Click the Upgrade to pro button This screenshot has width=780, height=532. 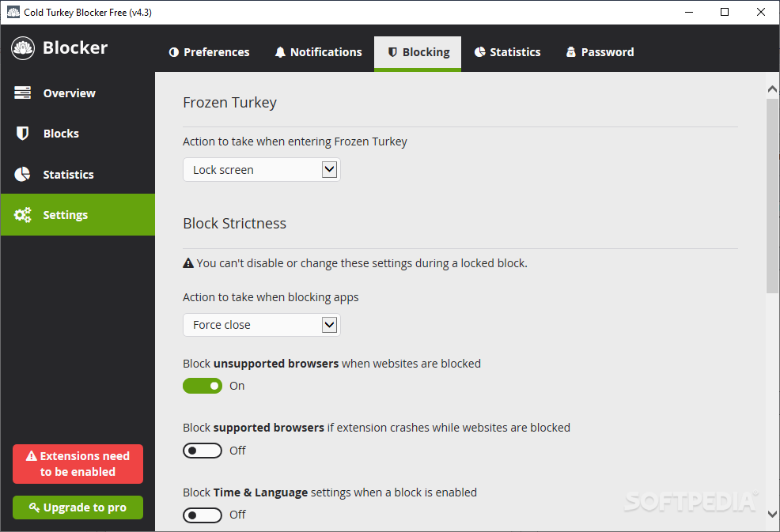(x=78, y=507)
